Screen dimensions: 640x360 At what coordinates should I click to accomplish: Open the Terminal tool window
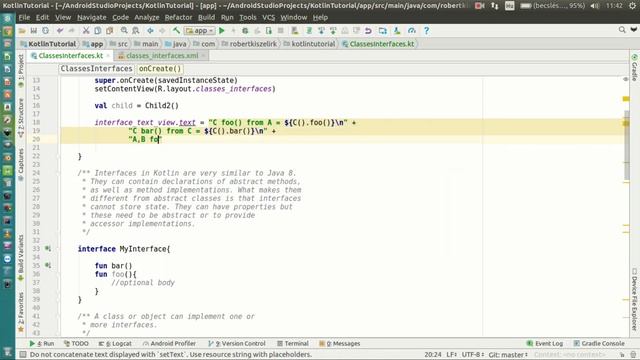pos(293,344)
